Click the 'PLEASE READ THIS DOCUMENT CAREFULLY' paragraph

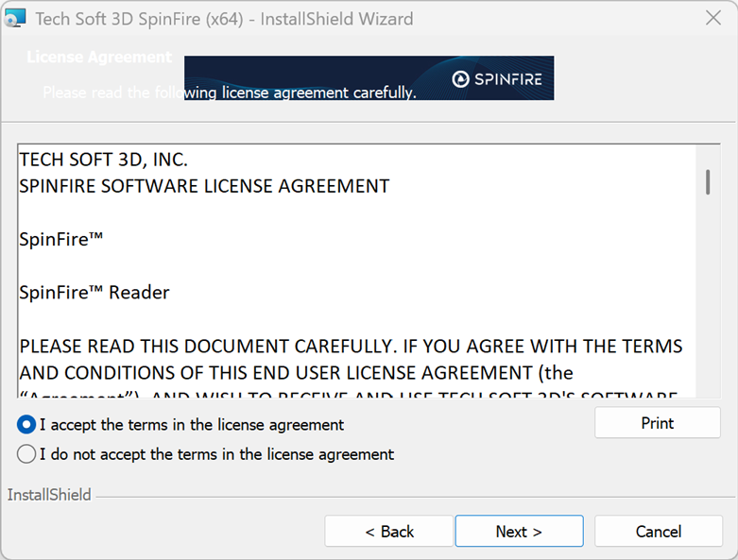click(x=350, y=347)
